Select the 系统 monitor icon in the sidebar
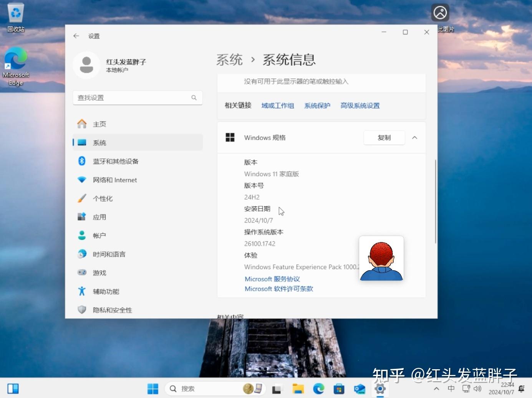The height and width of the screenshot is (398, 532). (82, 142)
